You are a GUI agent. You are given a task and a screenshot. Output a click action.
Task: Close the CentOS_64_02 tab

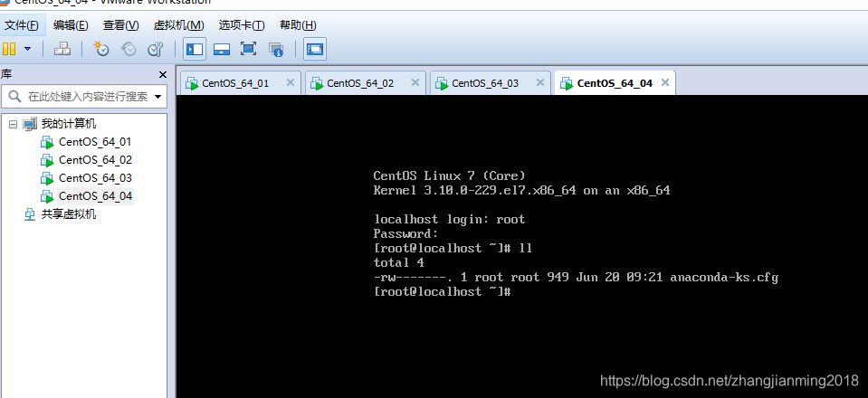(415, 82)
